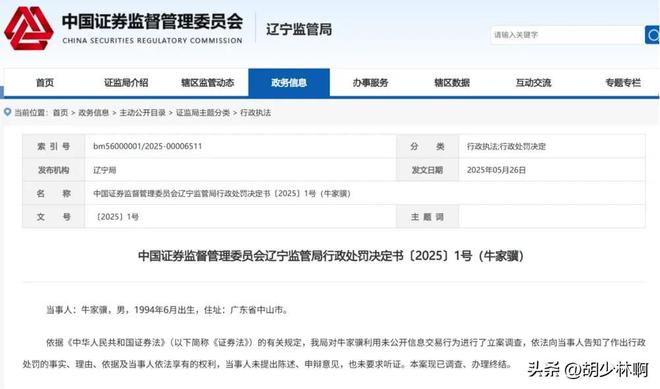660x389 pixels.
Task: Click the location pin icon in breadcrumb
Action: click(x=7, y=112)
